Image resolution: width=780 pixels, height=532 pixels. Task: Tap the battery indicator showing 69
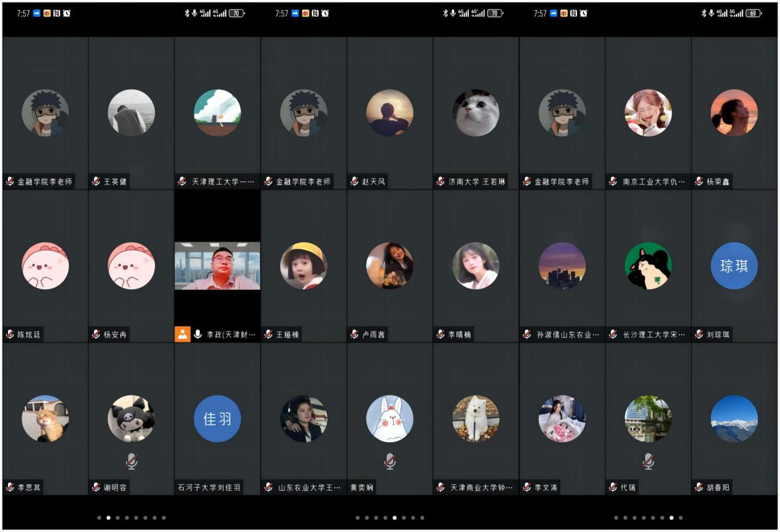753,14
